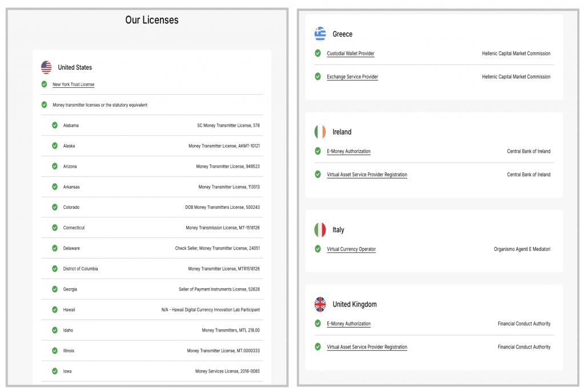The height and width of the screenshot is (392, 585).
Task: Click green check icon beside Hawaii
Action: point(55,310)
